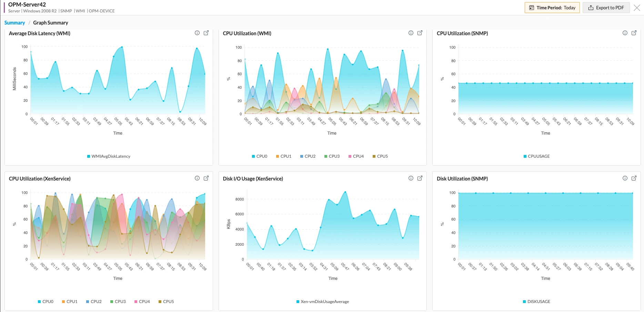Expand CPU Utilization (WMI) chart to full view
Screen dimensions: 644x312
click(x=420, y=33)
